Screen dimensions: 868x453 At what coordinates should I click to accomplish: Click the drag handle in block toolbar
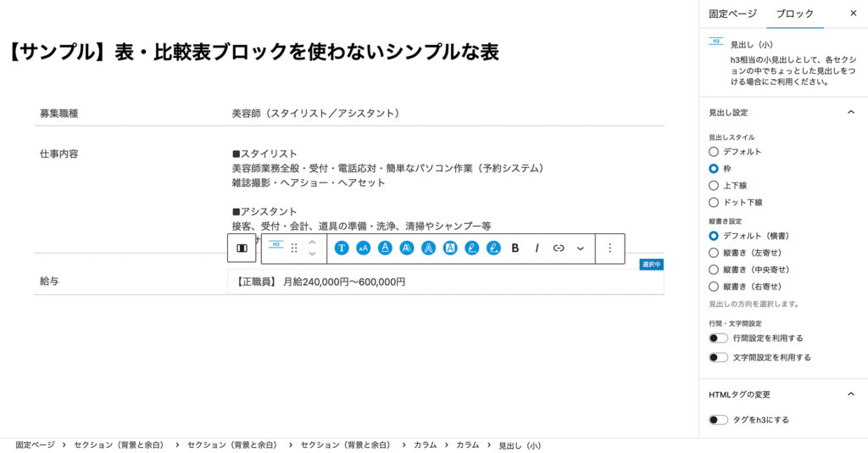pos(294,249)
